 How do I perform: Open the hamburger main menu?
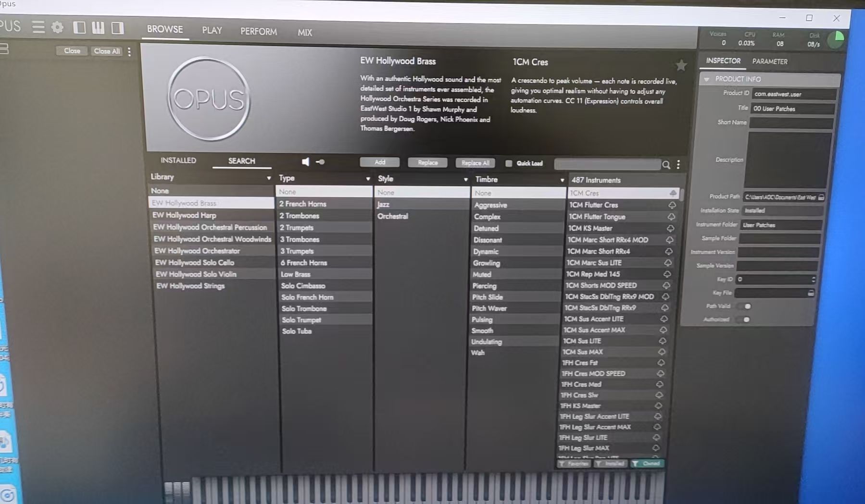(38, 27)
